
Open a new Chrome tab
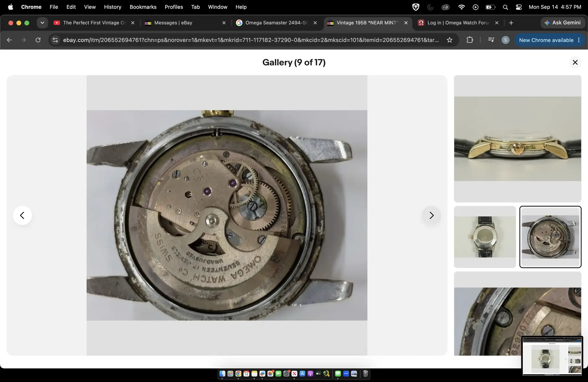(511, 23)
